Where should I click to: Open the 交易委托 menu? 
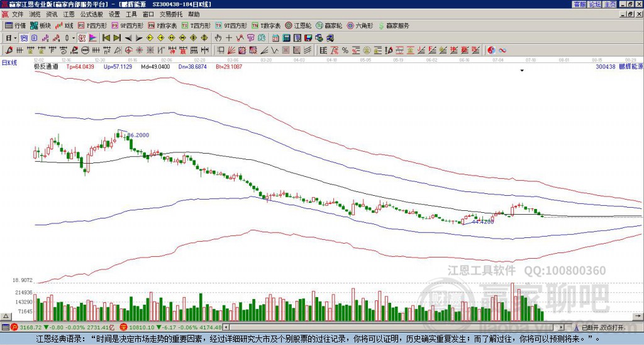pos(171,14)
